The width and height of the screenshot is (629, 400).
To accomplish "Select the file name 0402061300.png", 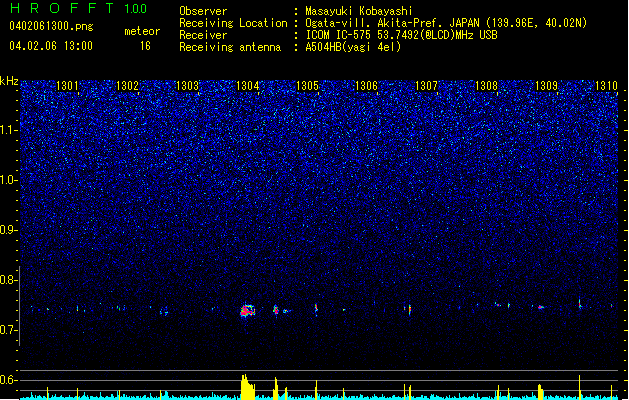I will point(51,27).
